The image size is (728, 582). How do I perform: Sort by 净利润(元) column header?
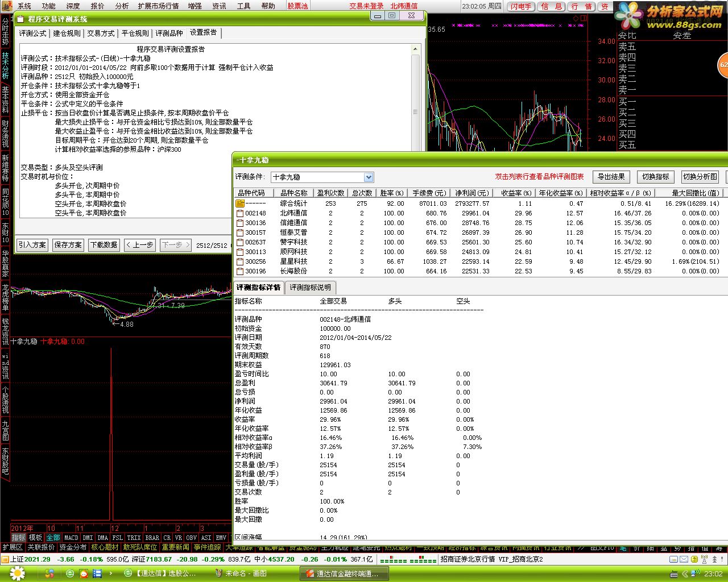click(x=471, y=193)
